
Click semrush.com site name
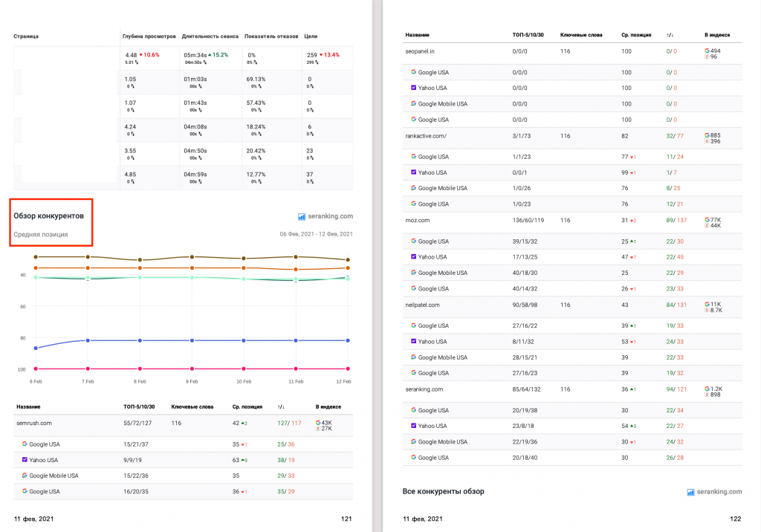[34, 424]
